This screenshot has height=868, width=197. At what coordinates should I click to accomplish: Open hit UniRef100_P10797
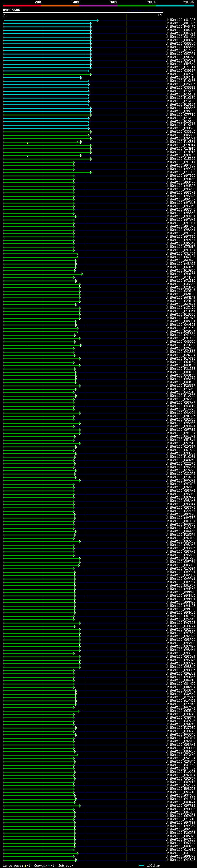coord(180,477)
